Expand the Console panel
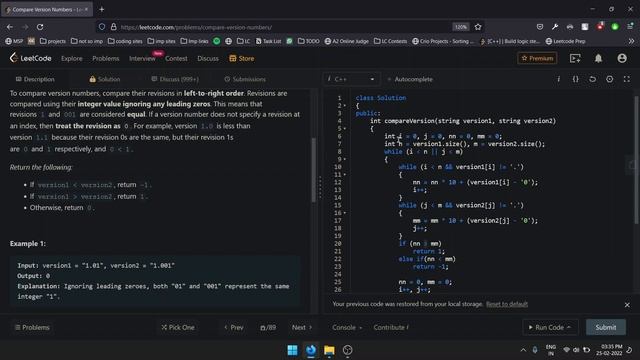The image size is (640, 360). pos(347,327)
